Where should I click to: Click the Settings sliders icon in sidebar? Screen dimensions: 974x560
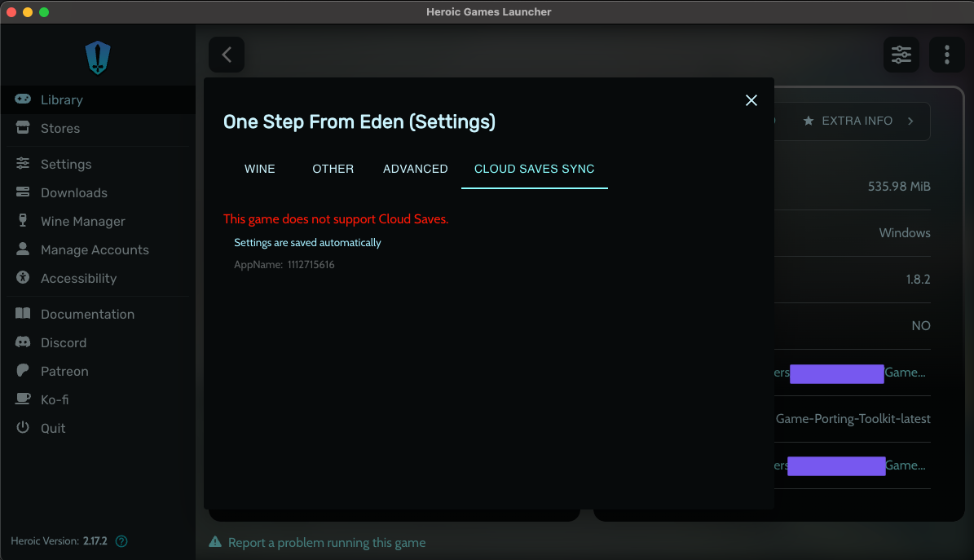23,164
